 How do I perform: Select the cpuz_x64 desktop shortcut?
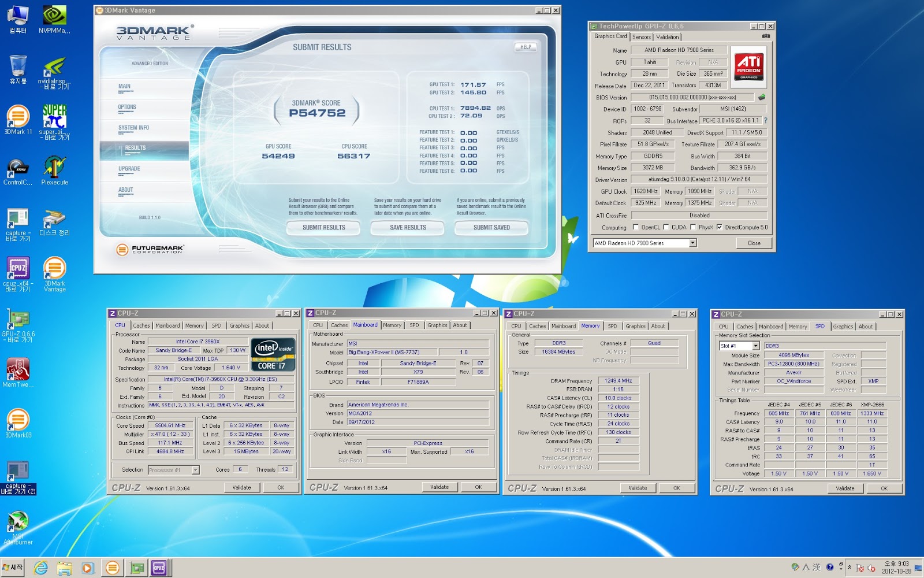pos(18,275)
